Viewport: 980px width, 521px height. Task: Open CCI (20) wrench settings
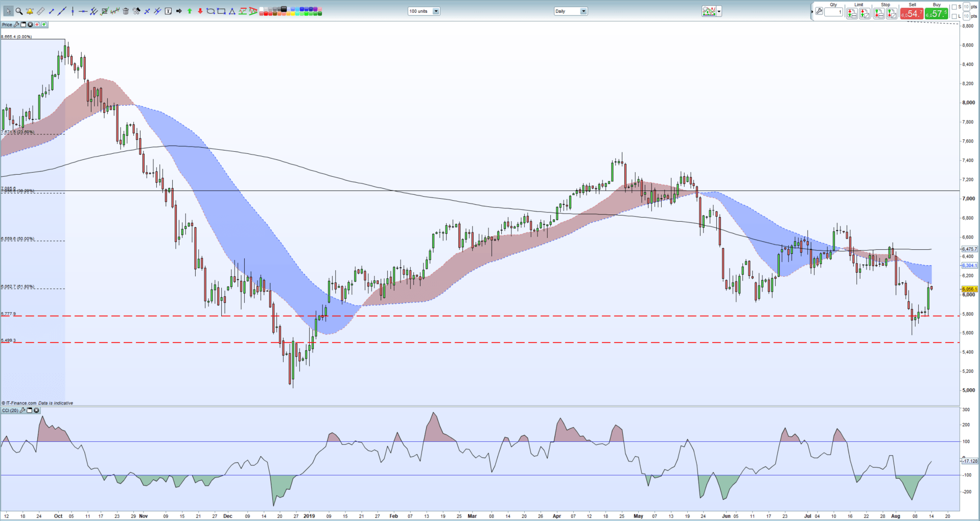point(22,410)
